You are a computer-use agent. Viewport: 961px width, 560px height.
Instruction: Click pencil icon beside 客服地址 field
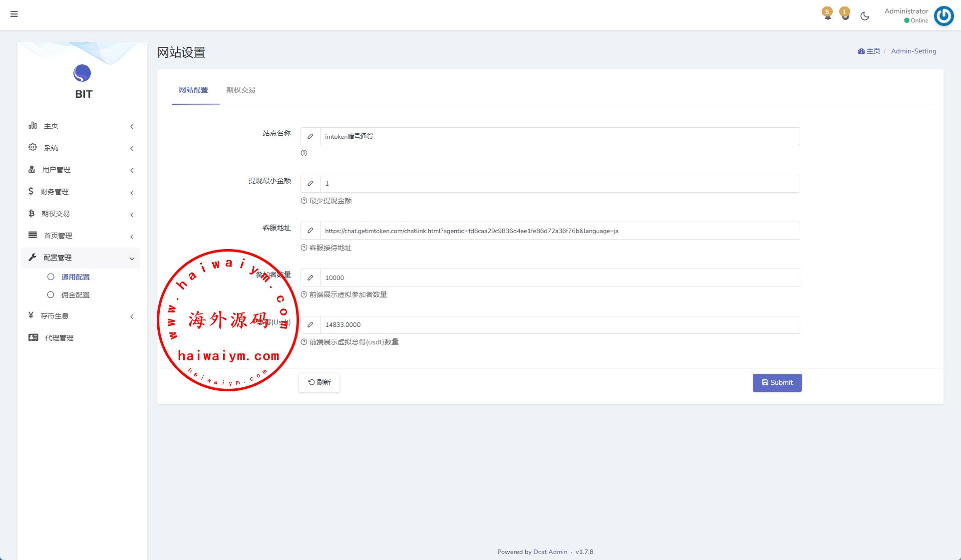click(x=311, y=231)
